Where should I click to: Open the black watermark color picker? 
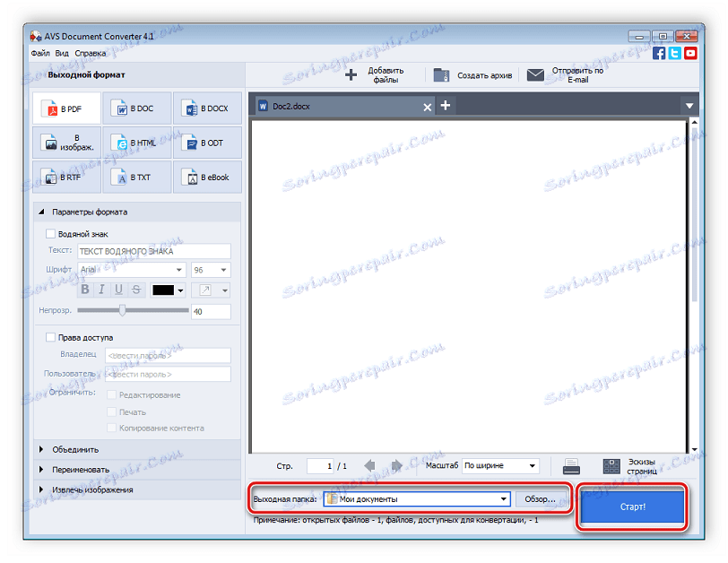click(x=168, y=290)
